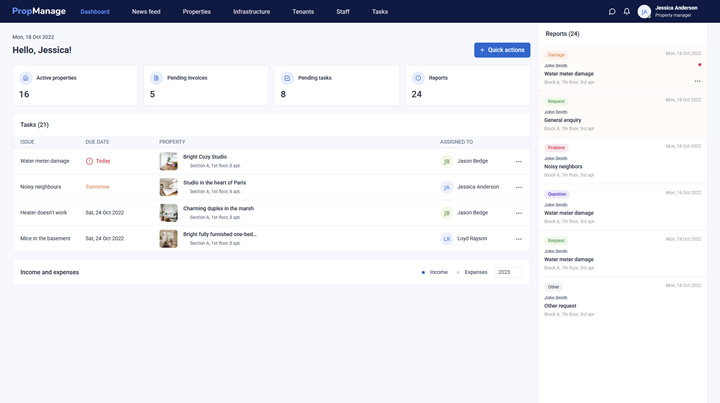Click Jessica Anderson's profile avatar
Viewport: 720px width, 403px height.
(x=644, y=12)
